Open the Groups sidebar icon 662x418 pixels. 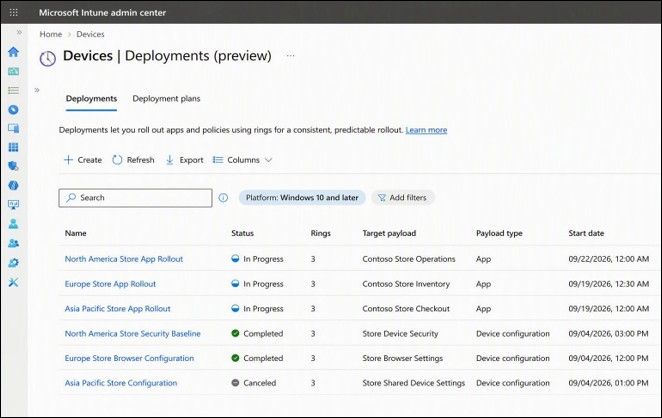coord(14,243)
